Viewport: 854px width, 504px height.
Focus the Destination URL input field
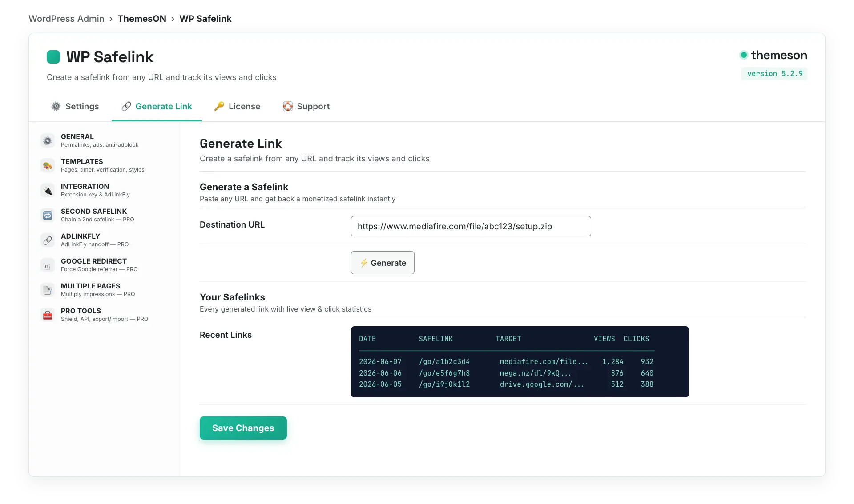(x=471, y=226)
